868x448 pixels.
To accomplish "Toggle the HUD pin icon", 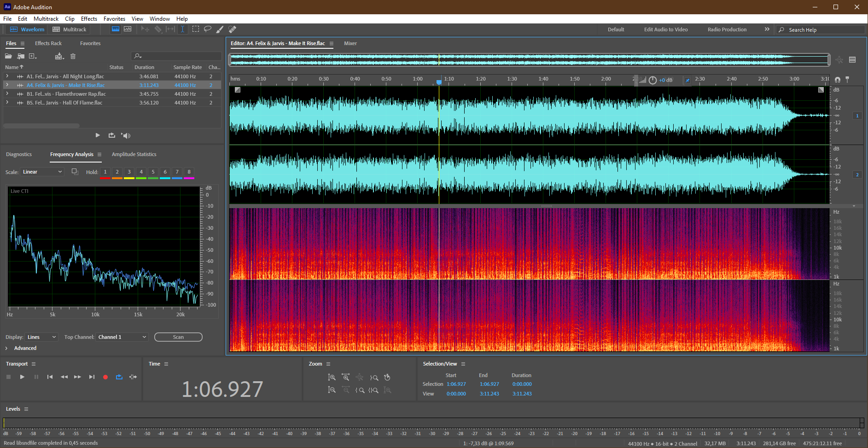I will [x=687, y=80].
